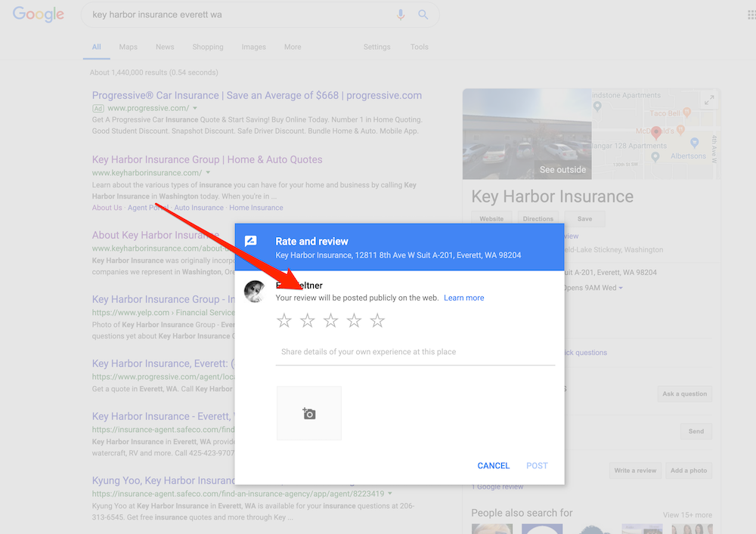Click the add photo camera icon
756x534 pixels.
(x=309, y=413)
